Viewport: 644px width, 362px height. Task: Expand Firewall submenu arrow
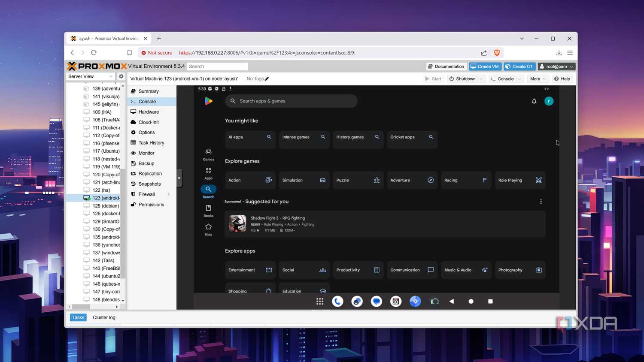pos(169,194)
